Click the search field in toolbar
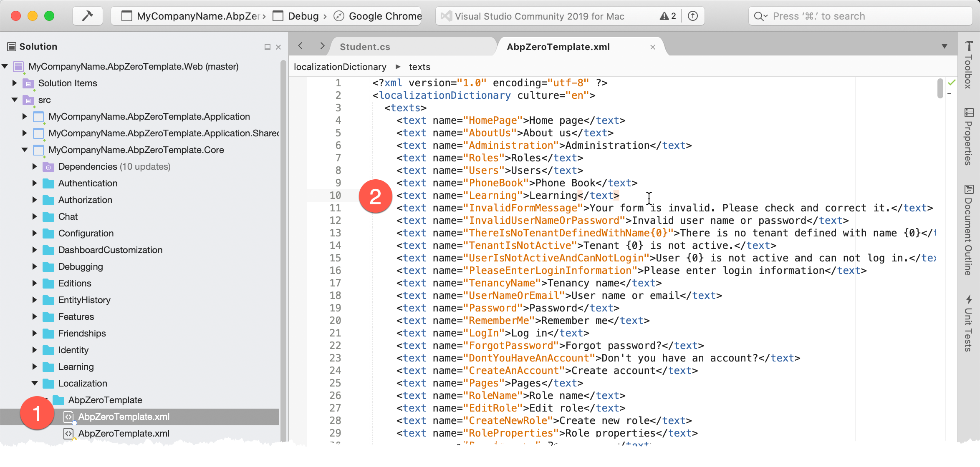The image size is (980, 467). click(860, 16)
